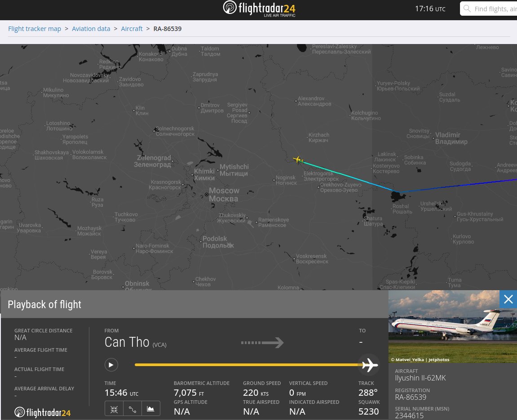Image resolution: width=517 pixels, height=420 pixels.
Task: Click the 220 KTS ground speed value
Action: tap(256, 393)
